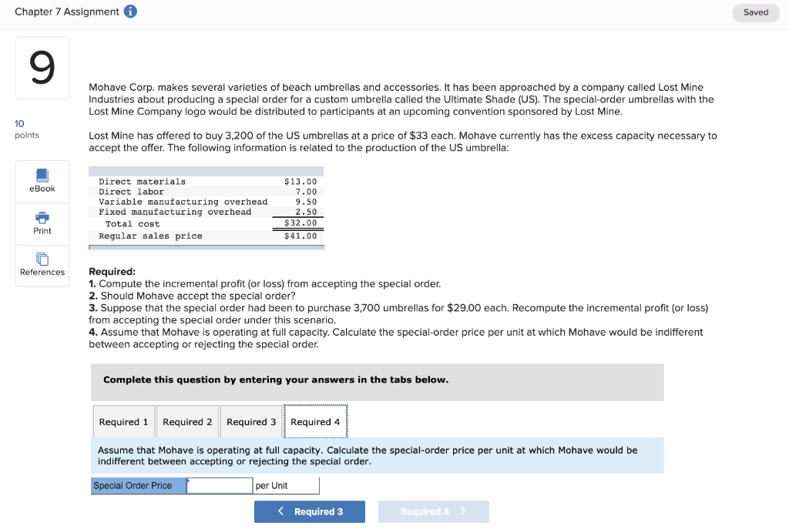Click the 'Fixed manufacturing overhead' row
This screenshot has width=789, height=532.
click(206, 212)
